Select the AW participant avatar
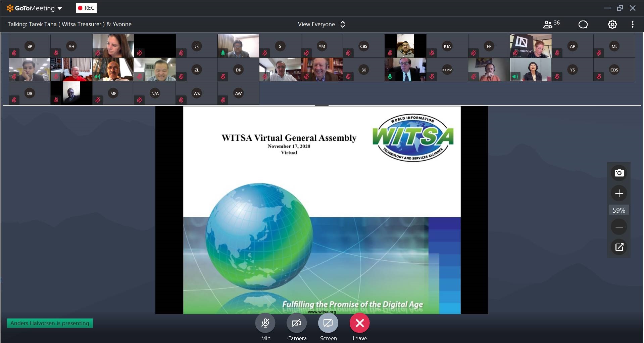Screen dimensions: 644x343 238,93
